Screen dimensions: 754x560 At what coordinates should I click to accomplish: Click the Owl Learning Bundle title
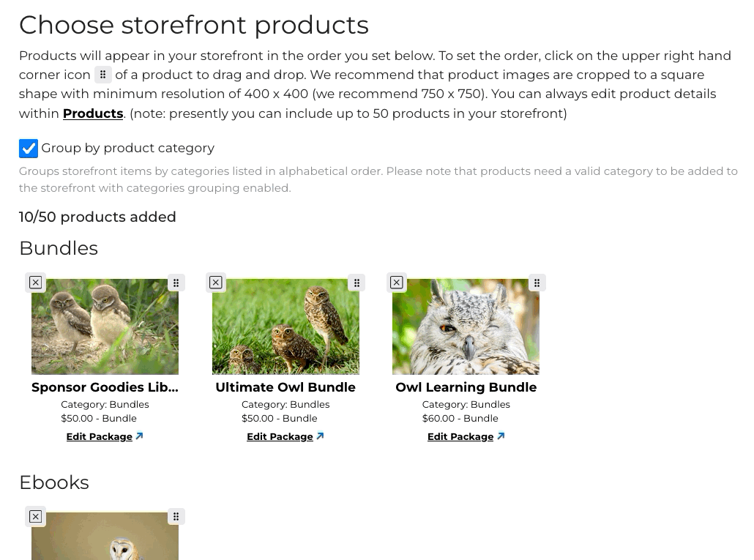click(x=466, y=387)
